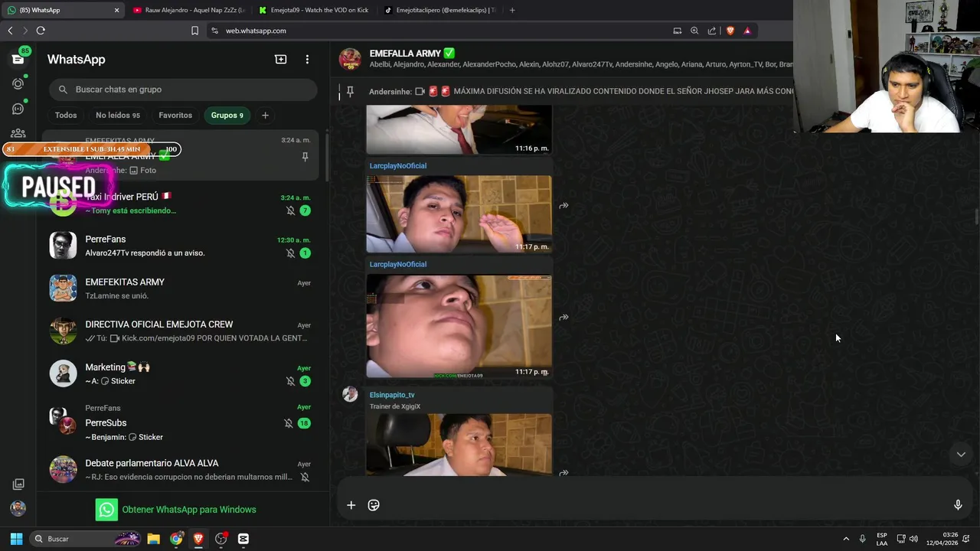Open first LarcplayNoOficial photo at 11:17

pos(459,214)
